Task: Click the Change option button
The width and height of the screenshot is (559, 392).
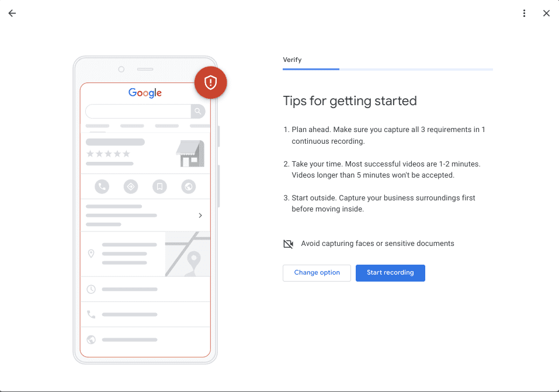Action: (x=317, y=273)
